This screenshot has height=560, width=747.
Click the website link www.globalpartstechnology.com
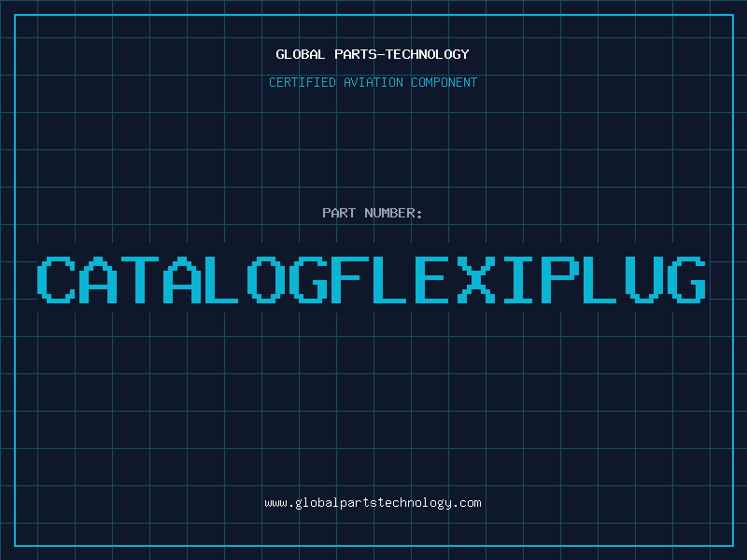(373, 503)
